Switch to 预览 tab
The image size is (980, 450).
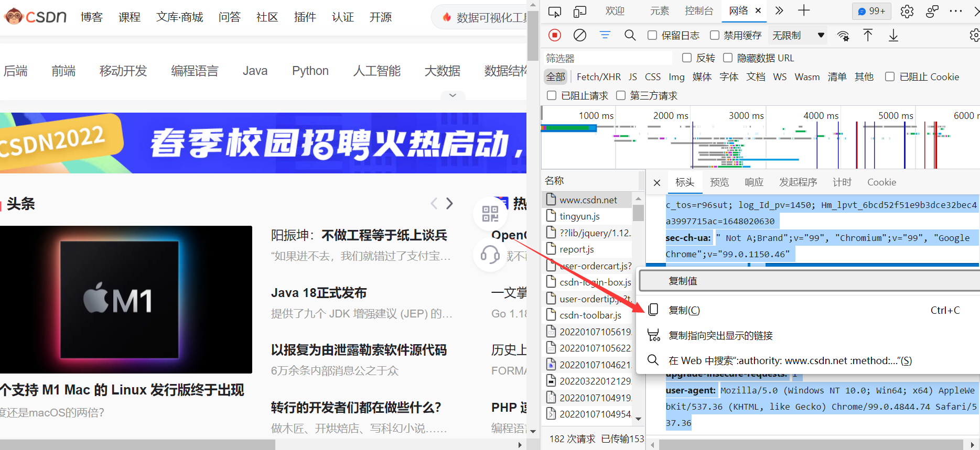tap(719, 182)
